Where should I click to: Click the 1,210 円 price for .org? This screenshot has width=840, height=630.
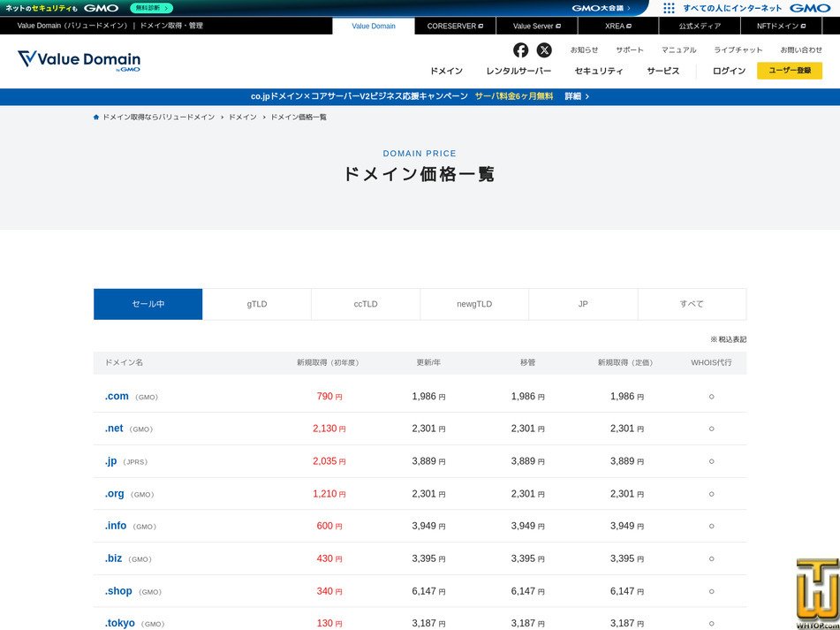coord(329,494)
